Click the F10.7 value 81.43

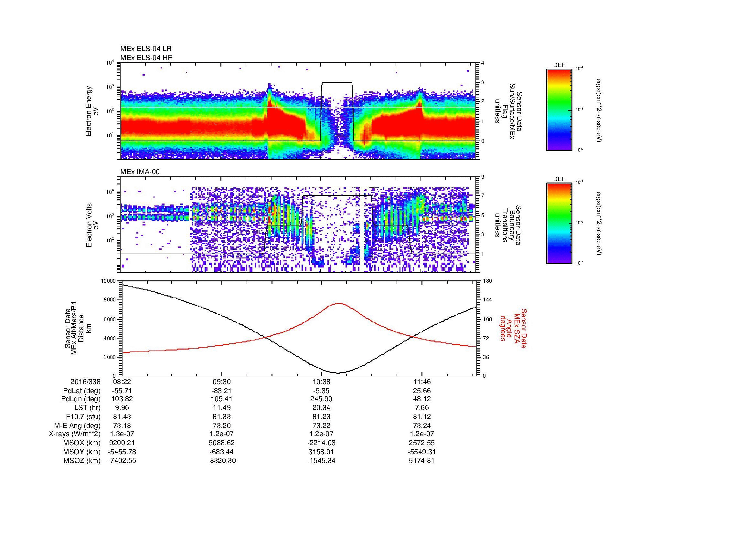(122, 416)
